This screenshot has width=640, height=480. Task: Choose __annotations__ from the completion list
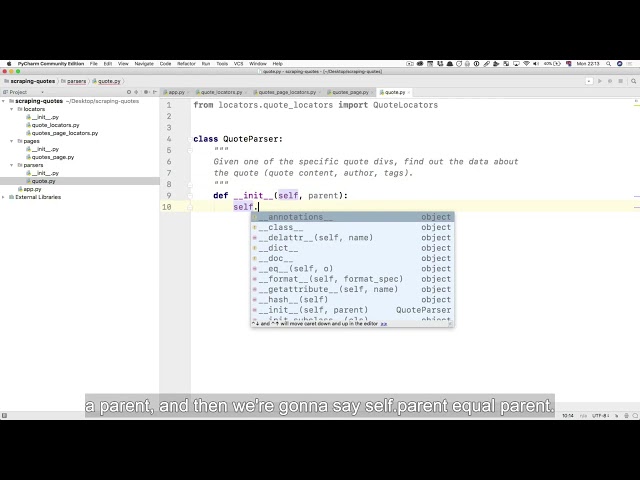[352, 217]
